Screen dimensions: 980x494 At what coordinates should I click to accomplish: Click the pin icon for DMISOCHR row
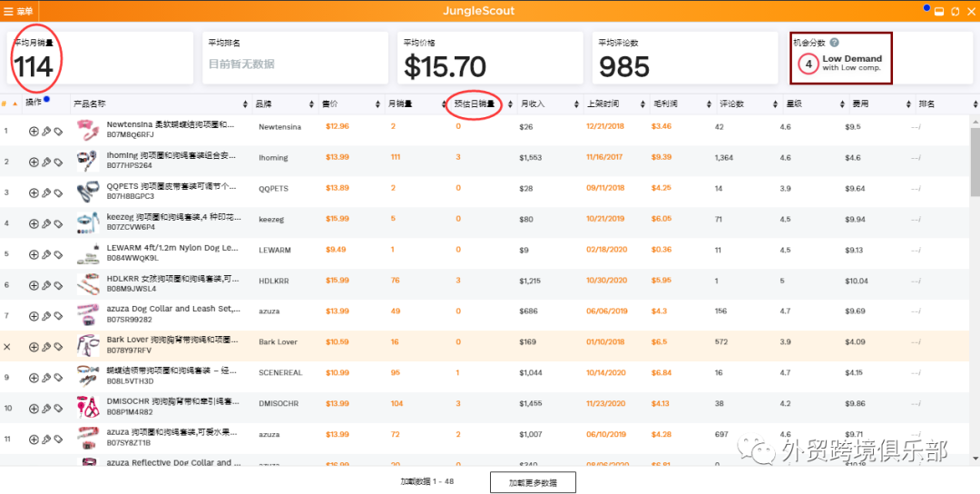pos(46,409)
